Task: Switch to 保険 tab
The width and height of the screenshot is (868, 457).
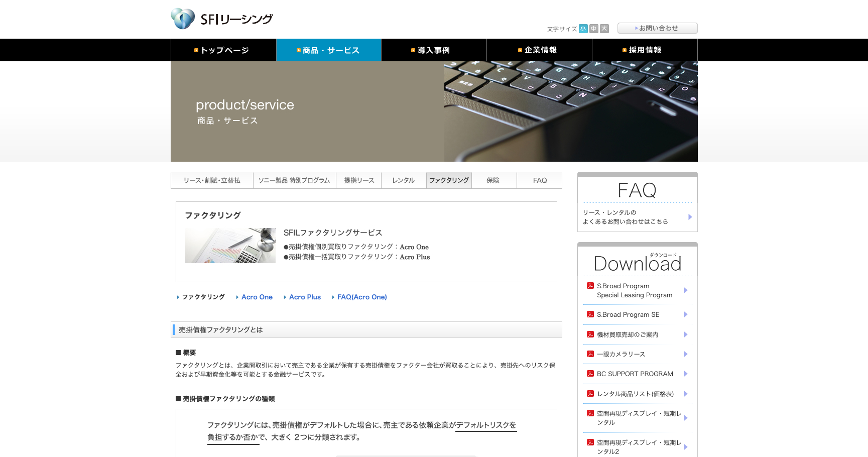Action: 493,180
